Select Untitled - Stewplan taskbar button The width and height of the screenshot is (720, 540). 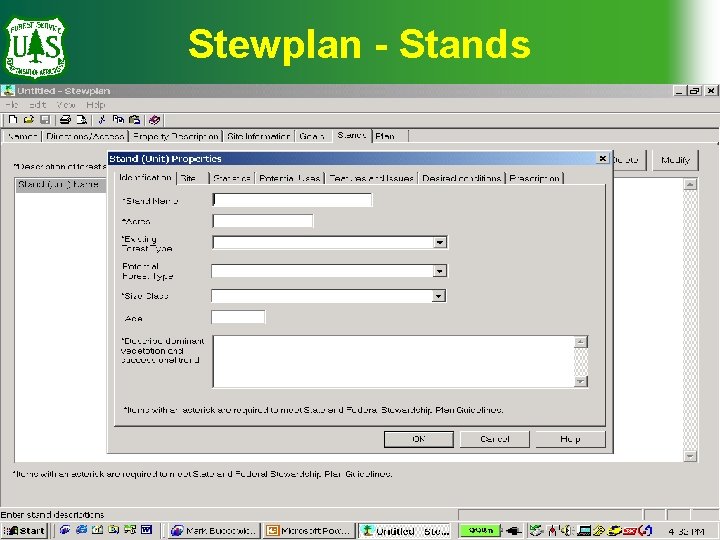click(x=405, y=531)
